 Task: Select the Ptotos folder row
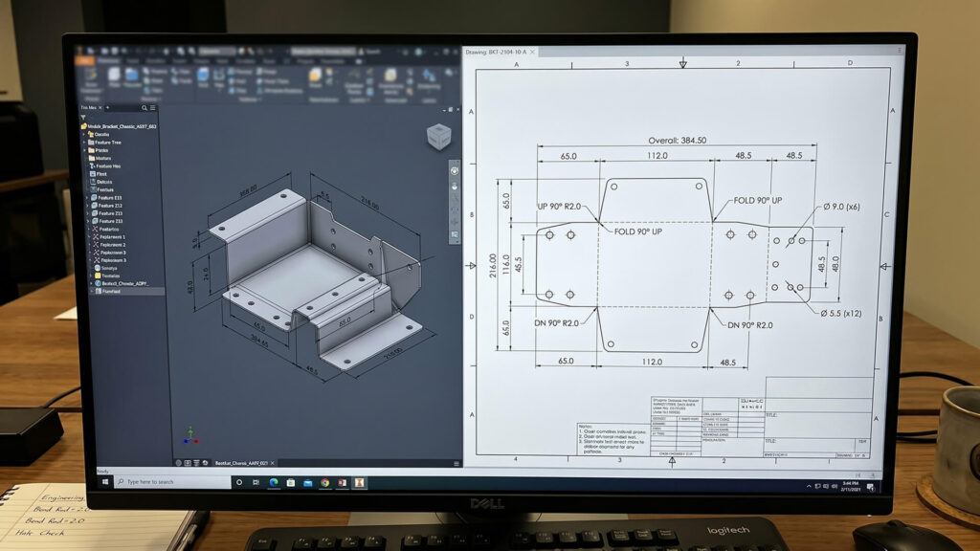pyautogui.click(x=98, y=150)
